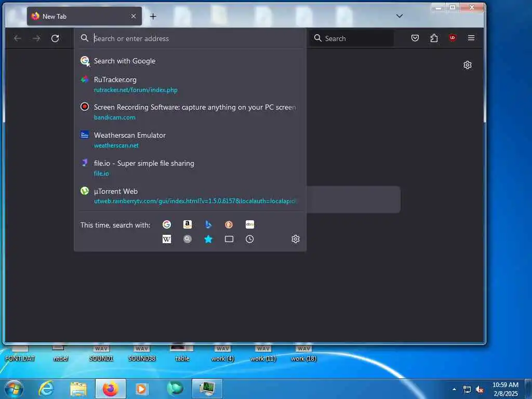
Task: Go back one page
Action: coord(17,38)
